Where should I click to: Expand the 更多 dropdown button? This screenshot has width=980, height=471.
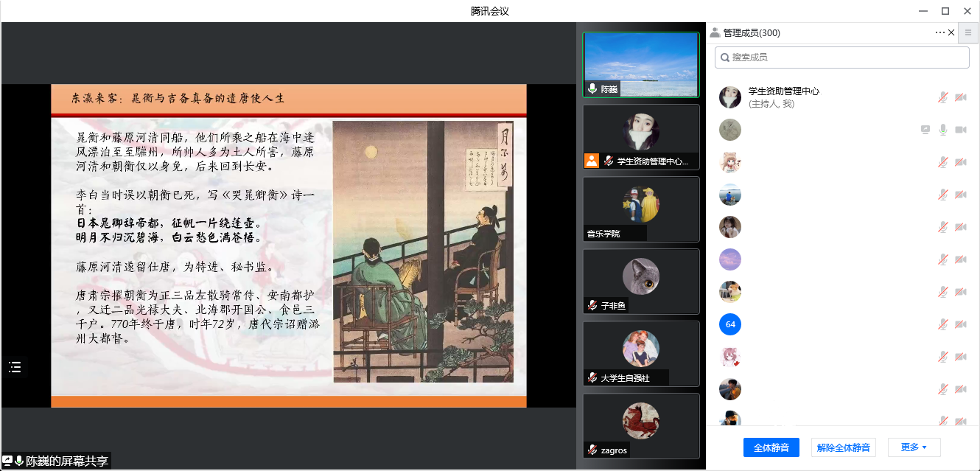point(914,447)
